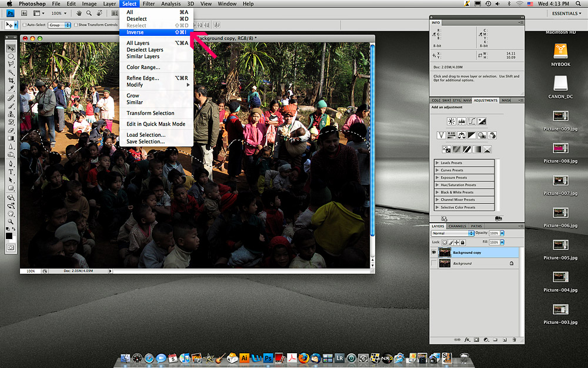Select the Move tool in the toolbox
Viewport: 588px width, 368px height.
coord(11,48)
